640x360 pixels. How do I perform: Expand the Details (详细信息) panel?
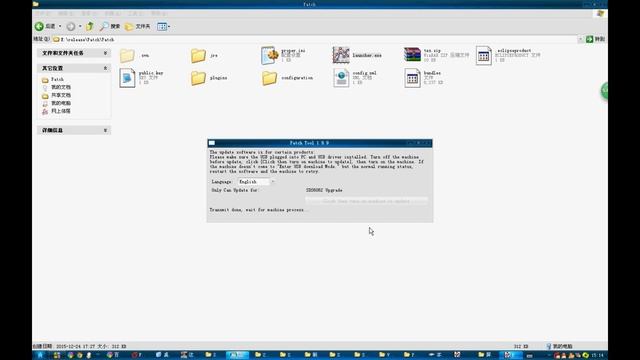tap(105, 130)
